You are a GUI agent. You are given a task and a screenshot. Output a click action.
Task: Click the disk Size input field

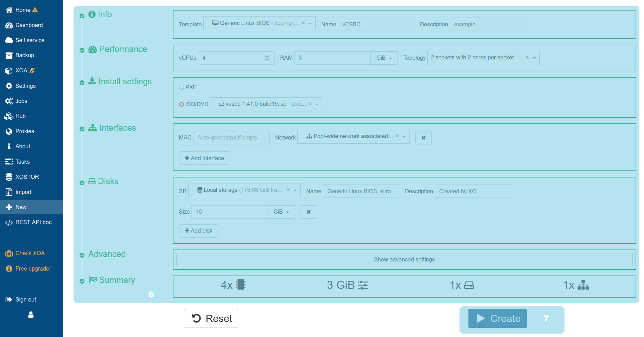(x=230, y=212)
